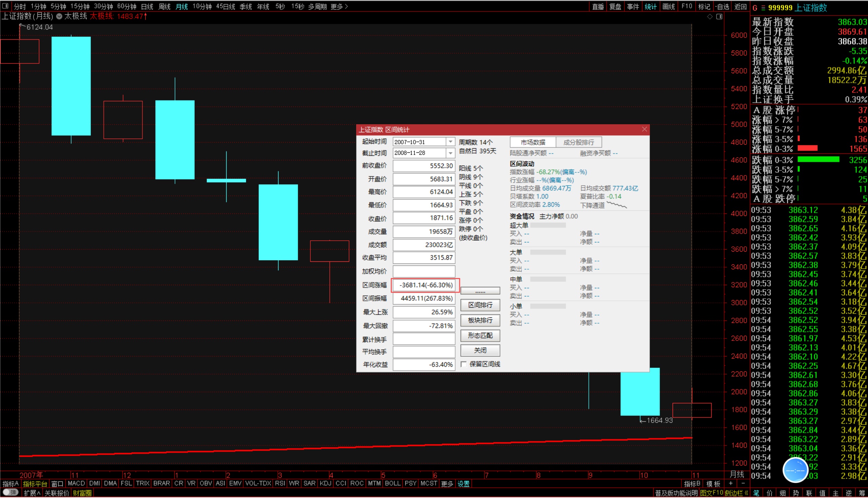
Task: Open the 截止时间 date dropdown
Action: pyautogui.click(x=450, y=153)
